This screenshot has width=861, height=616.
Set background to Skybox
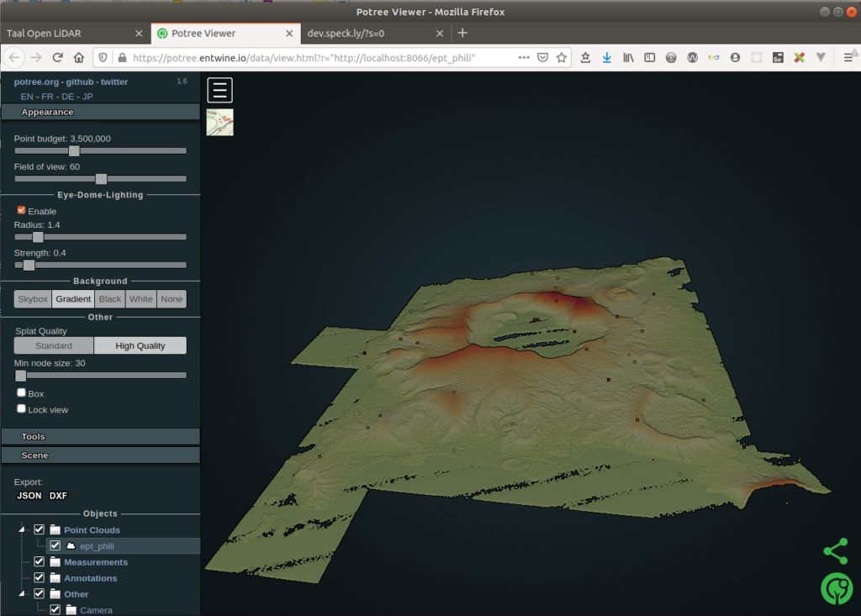33,299
